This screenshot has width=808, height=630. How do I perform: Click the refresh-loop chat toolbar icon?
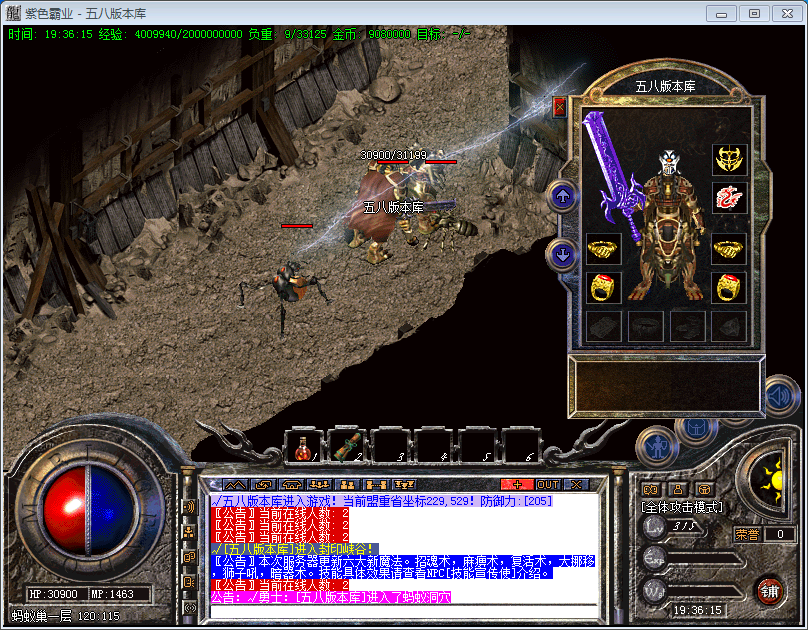click(x=263, y=485)
